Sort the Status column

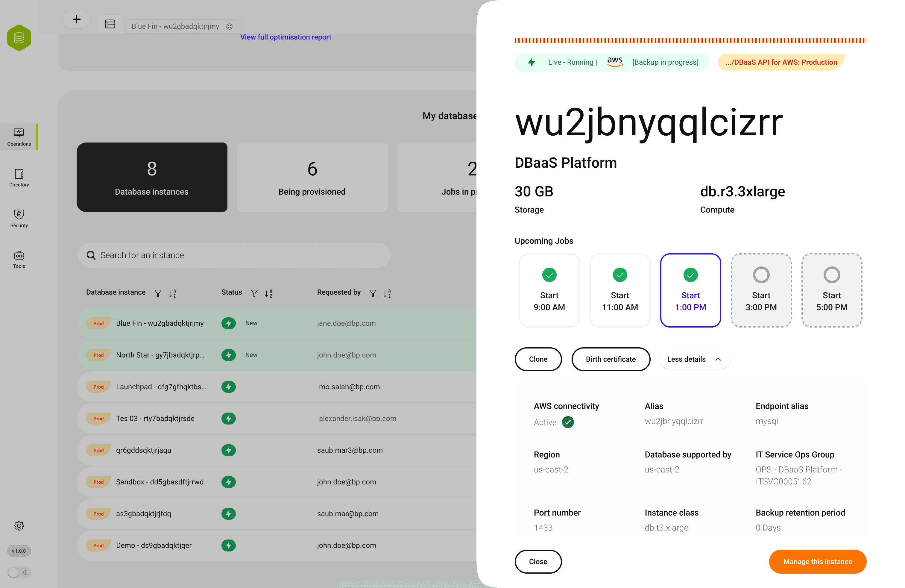[268, 293]
